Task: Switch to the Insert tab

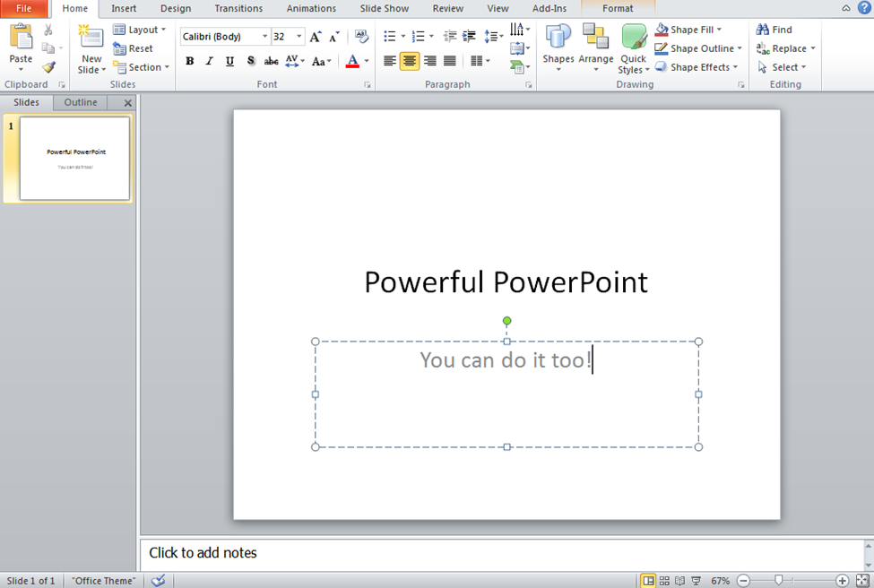Action: pos(123,8)
